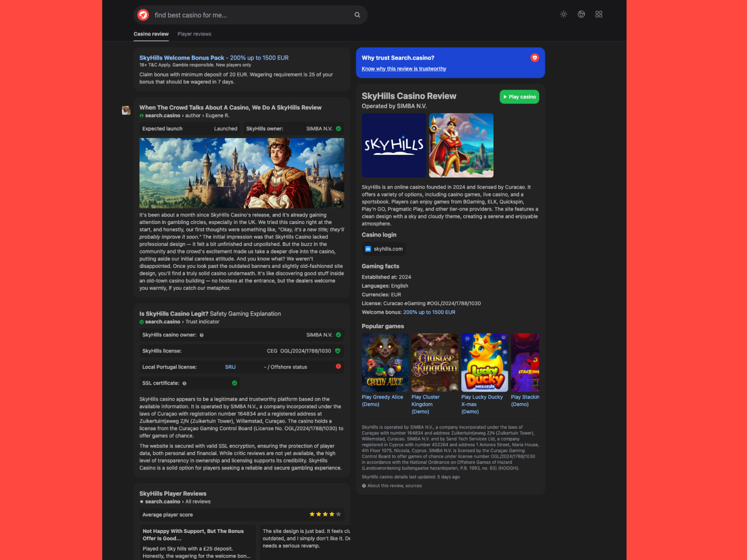Click help icon beside SSL certificate

[x=184, y=384]
